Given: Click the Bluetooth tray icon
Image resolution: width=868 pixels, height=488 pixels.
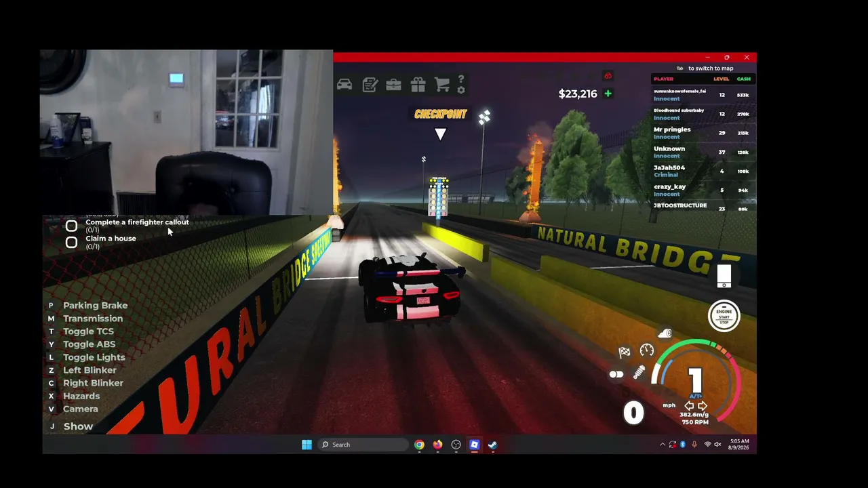Looking at the screenshot, I should pyautogui.click(x=683, y=445).
